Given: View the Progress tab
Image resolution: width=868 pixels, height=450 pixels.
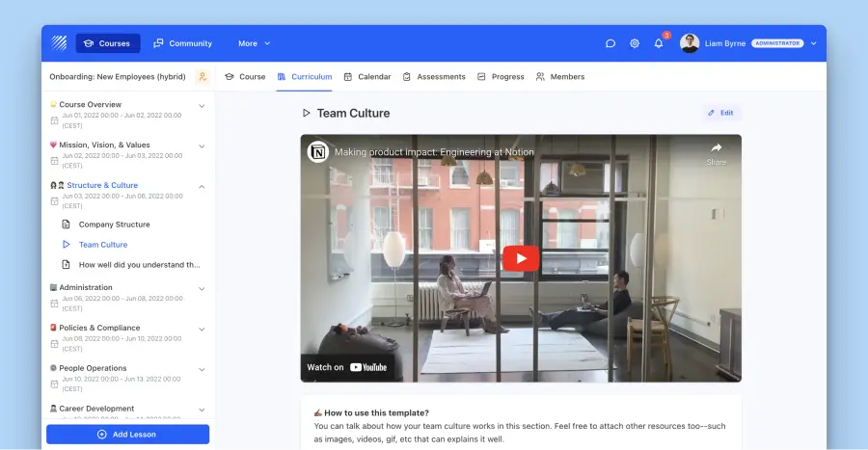Looking at the screenshot, I should point(501,77).
